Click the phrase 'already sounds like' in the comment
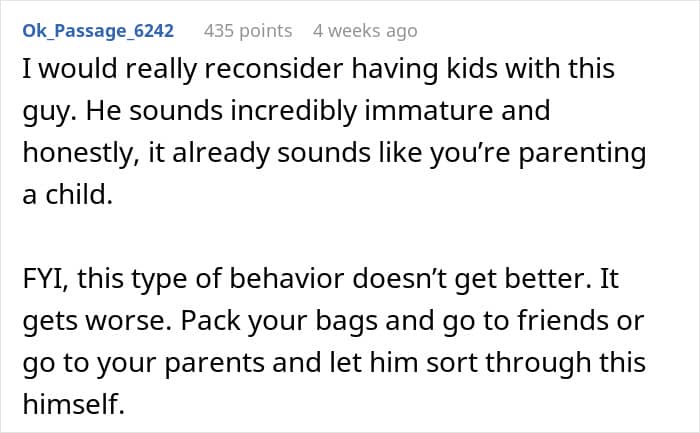The image size is (700, 433). (x=297, y=153)
